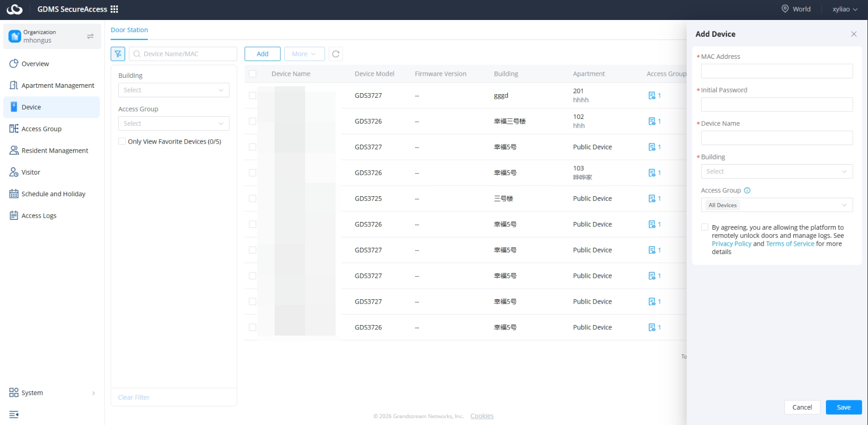Click the Save button
Screen dimensions: 868x425
pyautogui.click(x=844, y=407)
